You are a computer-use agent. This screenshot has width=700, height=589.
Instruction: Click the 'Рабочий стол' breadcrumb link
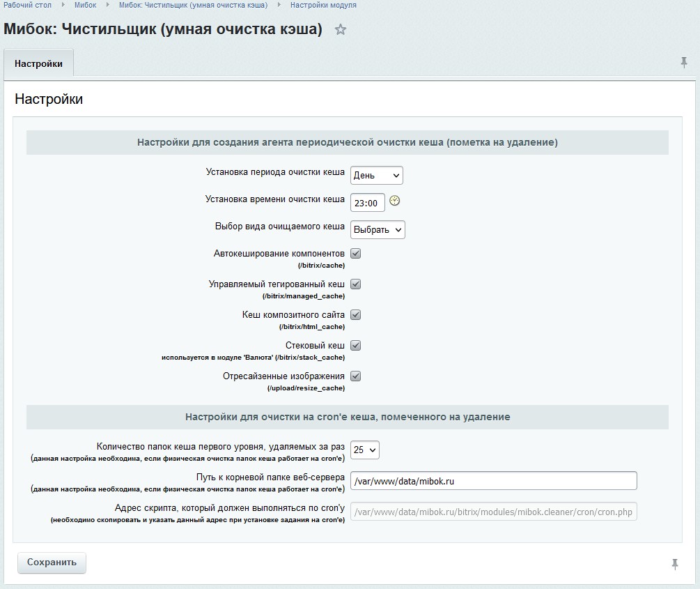27,5
